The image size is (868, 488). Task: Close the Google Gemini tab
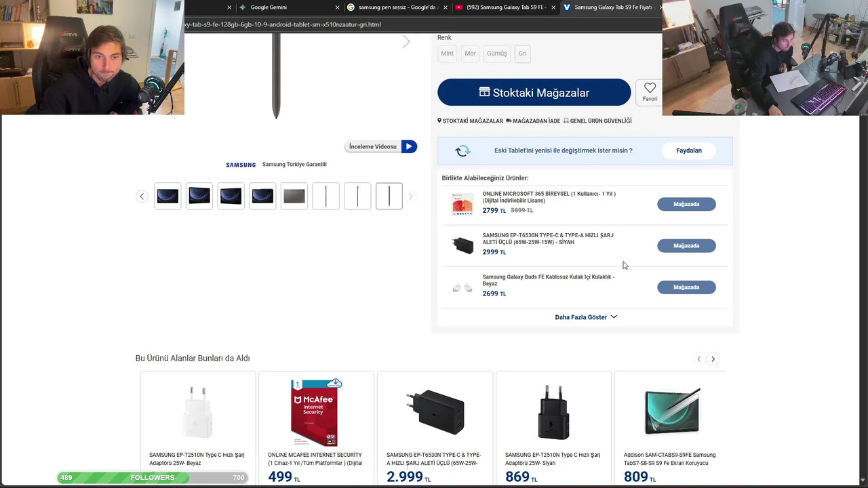coord(337,7)
